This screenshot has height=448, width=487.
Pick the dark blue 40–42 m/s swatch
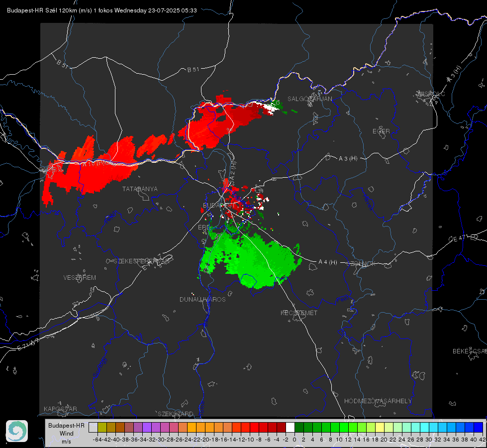[x=479, y=428]
